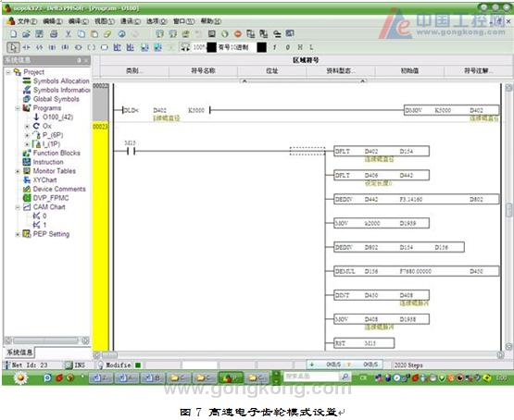
Task: Open the 视图 menu
Action: click(105, 21)
